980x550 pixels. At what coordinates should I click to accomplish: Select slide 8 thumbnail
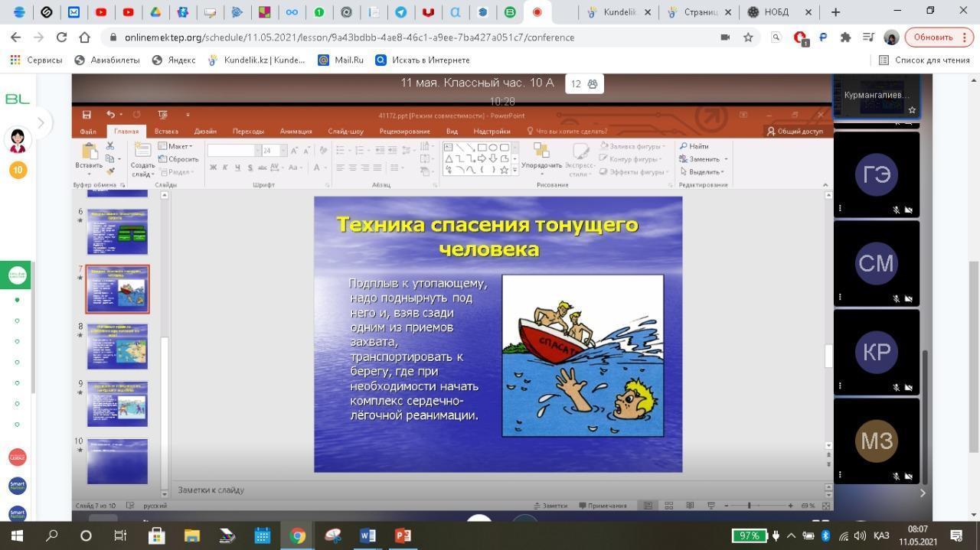tap(117, 347)
